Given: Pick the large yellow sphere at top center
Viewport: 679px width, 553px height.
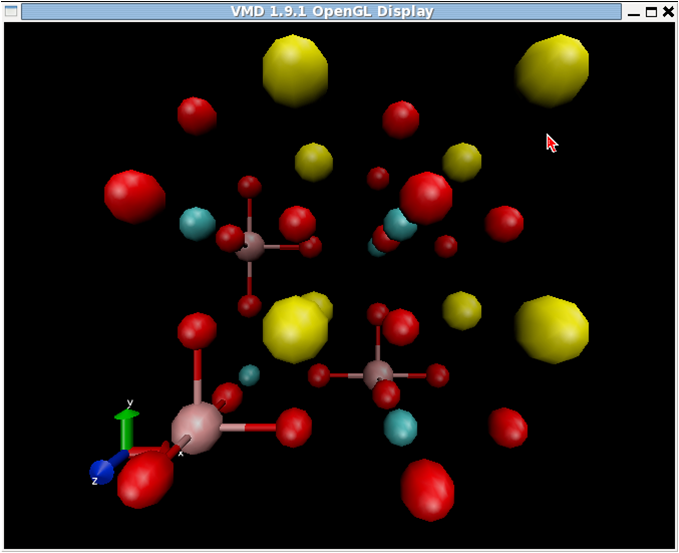Looking at the screenshot, I should pyautogui.click(x=295, y=71).
